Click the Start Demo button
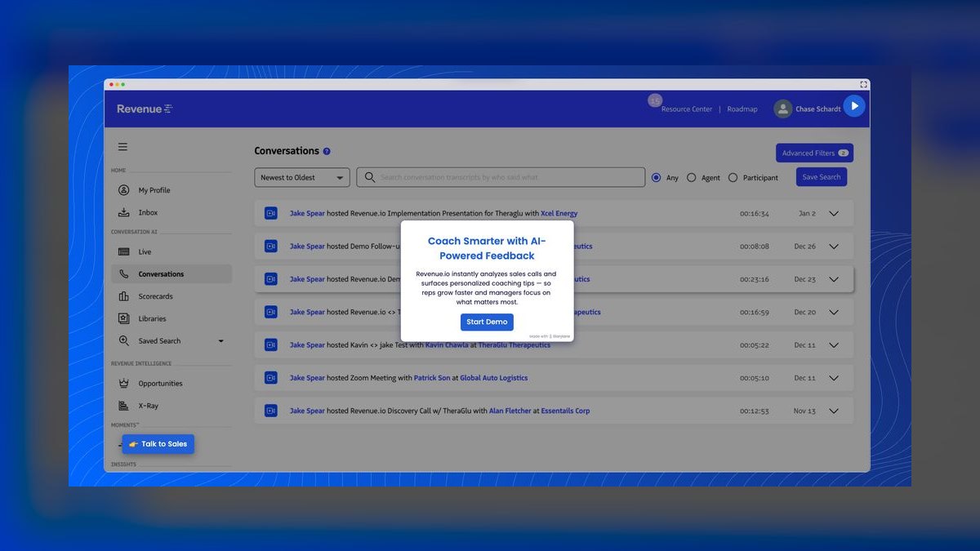The width and height of the screenshot is (980, 551). [487, 322]
